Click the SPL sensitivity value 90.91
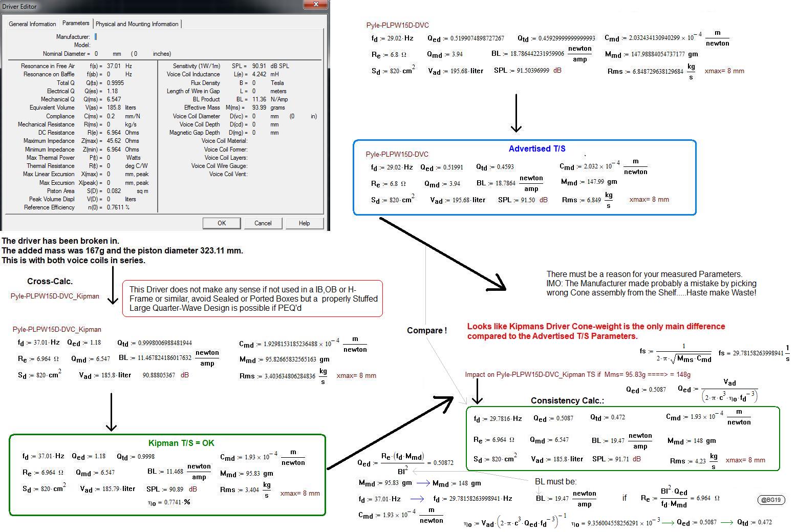Viewport: 796px width, 532px height. [x=259, y=66]
